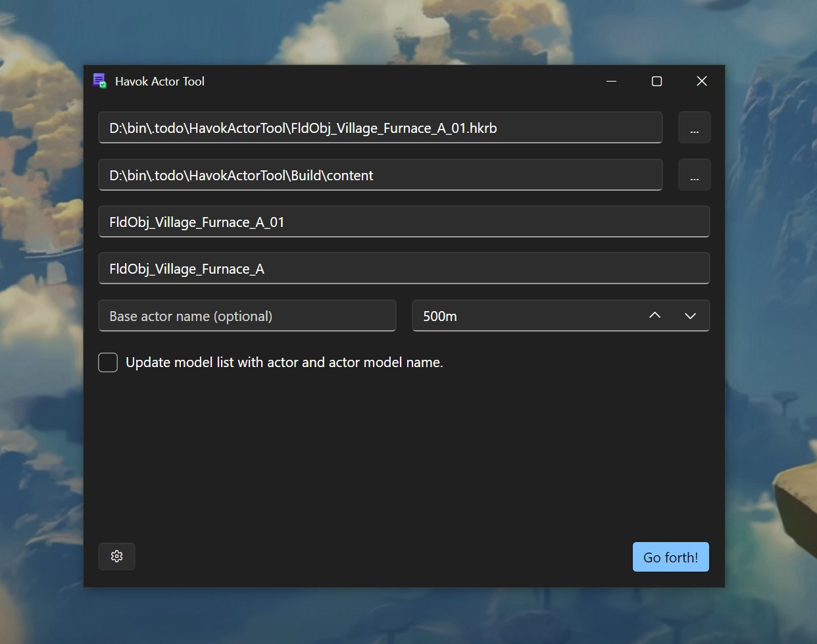Browse for the hkrb input file

coord(694,128)
